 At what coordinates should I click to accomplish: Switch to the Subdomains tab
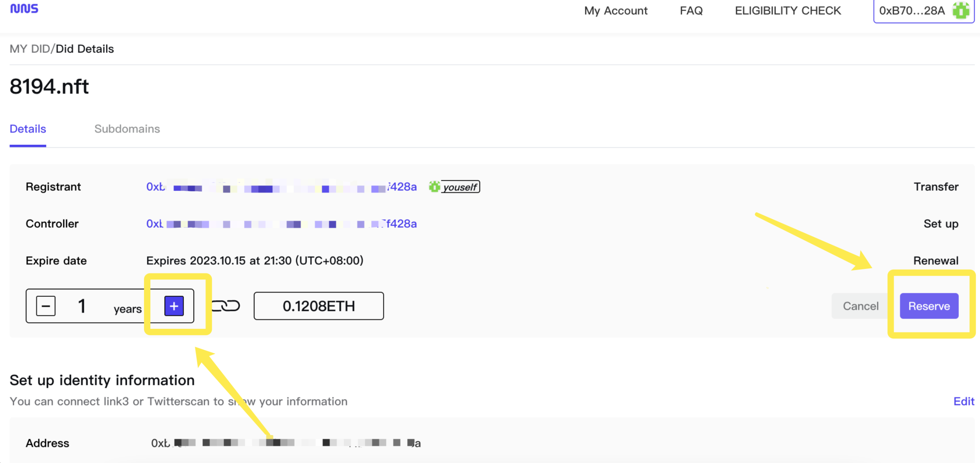point(127,129)
